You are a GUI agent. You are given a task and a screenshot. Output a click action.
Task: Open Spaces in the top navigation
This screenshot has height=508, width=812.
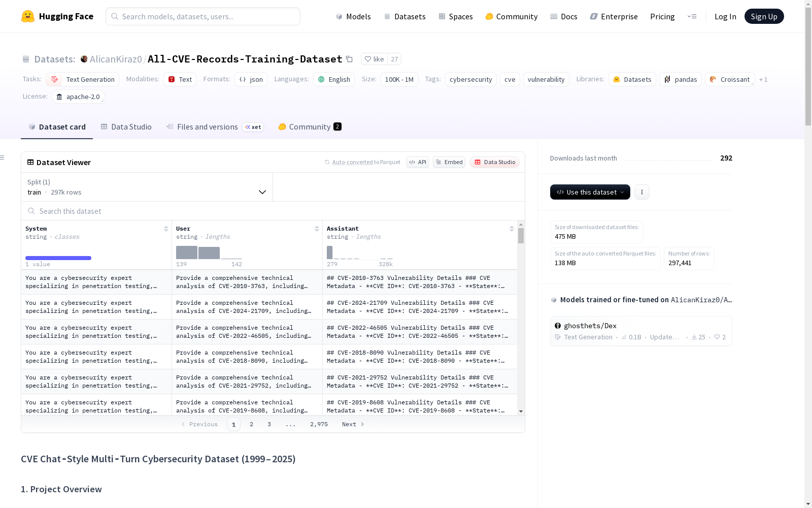[x=456, y=16]
